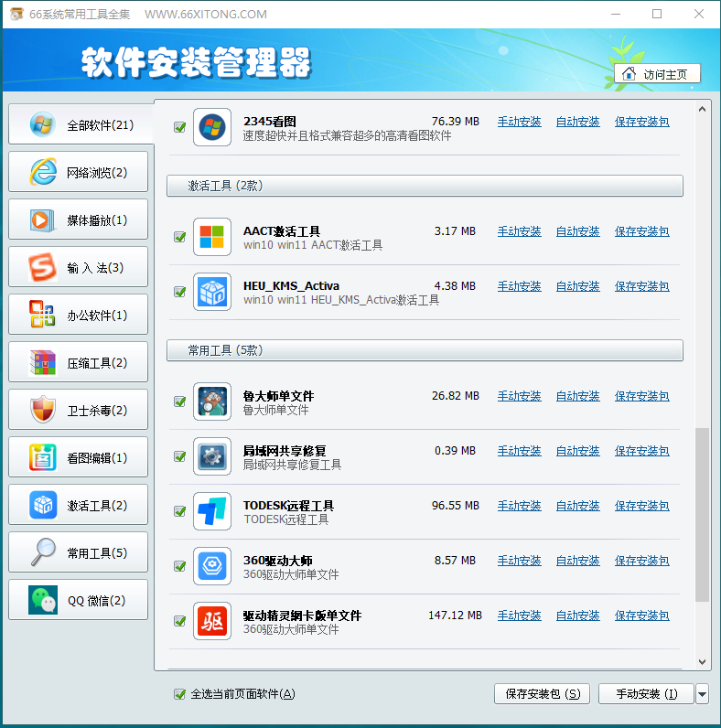Image resolution: width=721 pixels, height=728 pixels.
Task: Click the AACT激活工具 Windows logo icon
Action: click(212, 237)
